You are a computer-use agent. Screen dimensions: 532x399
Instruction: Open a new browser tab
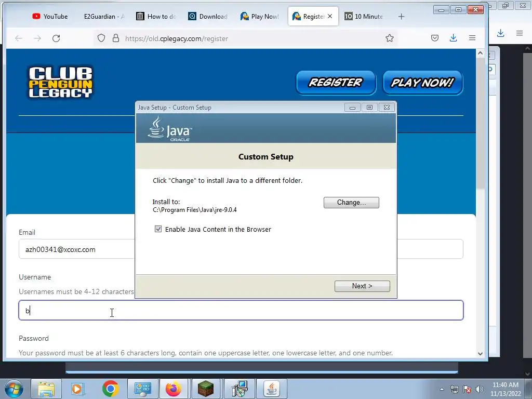(x=401, y=16)
